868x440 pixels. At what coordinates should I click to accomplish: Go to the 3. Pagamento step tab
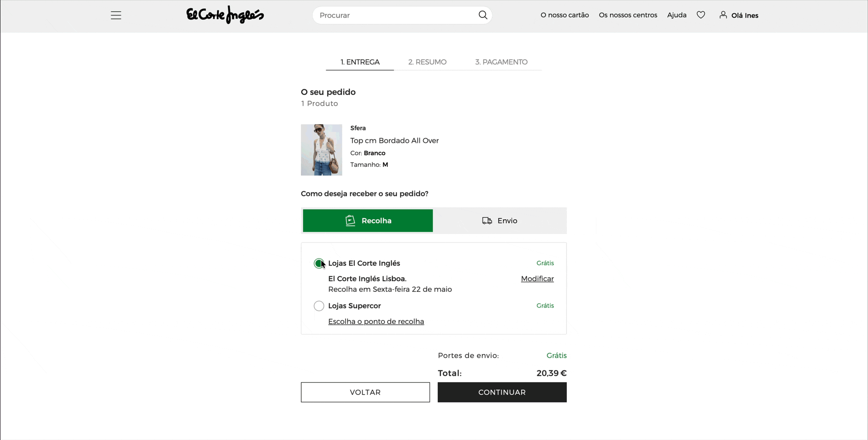[501, 62]
